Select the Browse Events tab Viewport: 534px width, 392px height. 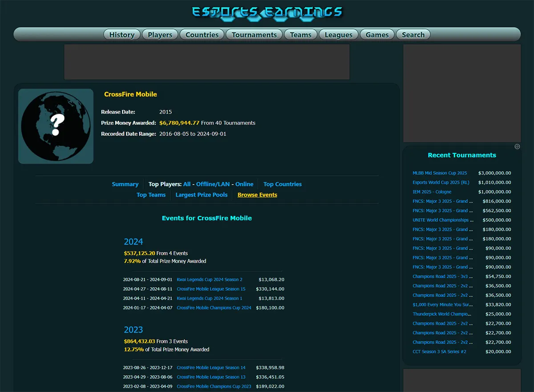coord(257,195)
